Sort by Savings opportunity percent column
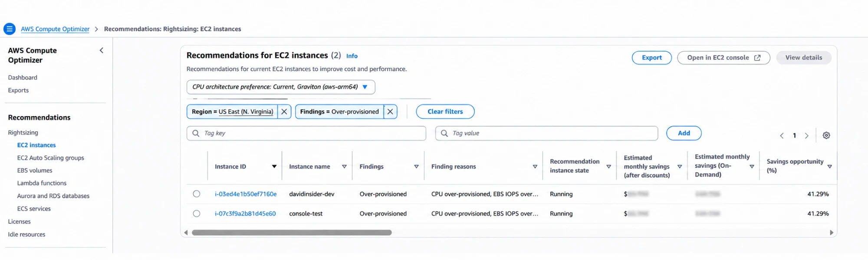868x260 pixels. (x=829, y=166)
